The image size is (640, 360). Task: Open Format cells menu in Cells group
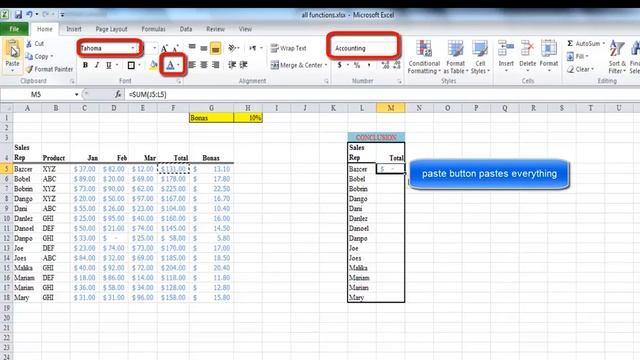(549, 56)
